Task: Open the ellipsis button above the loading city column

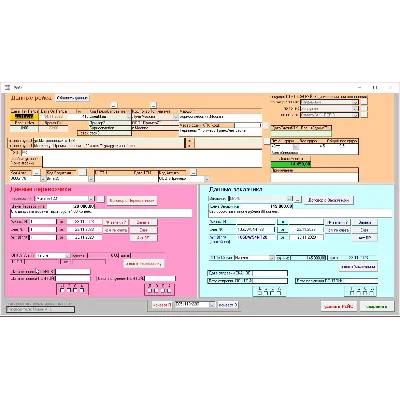Action: [x=153, y=105]
